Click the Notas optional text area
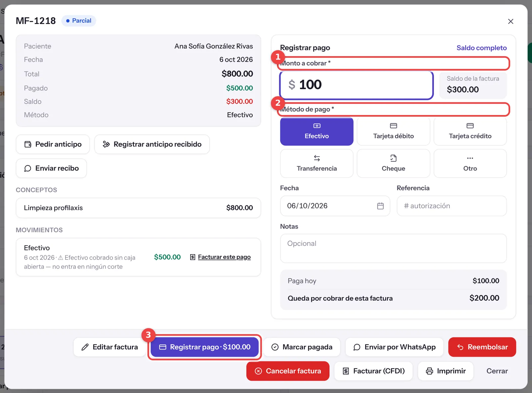Screen dimensions: 532x393 click(x=393, y=248)
